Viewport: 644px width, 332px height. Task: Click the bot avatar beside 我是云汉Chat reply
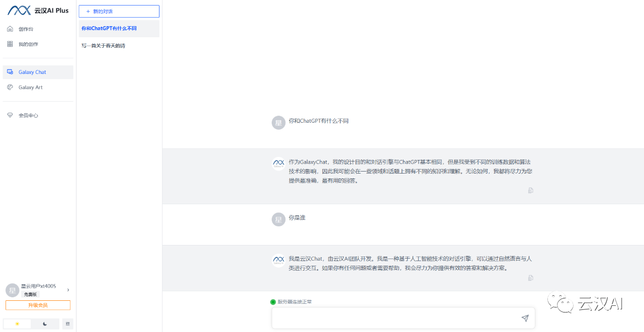(x=278, y=261)
